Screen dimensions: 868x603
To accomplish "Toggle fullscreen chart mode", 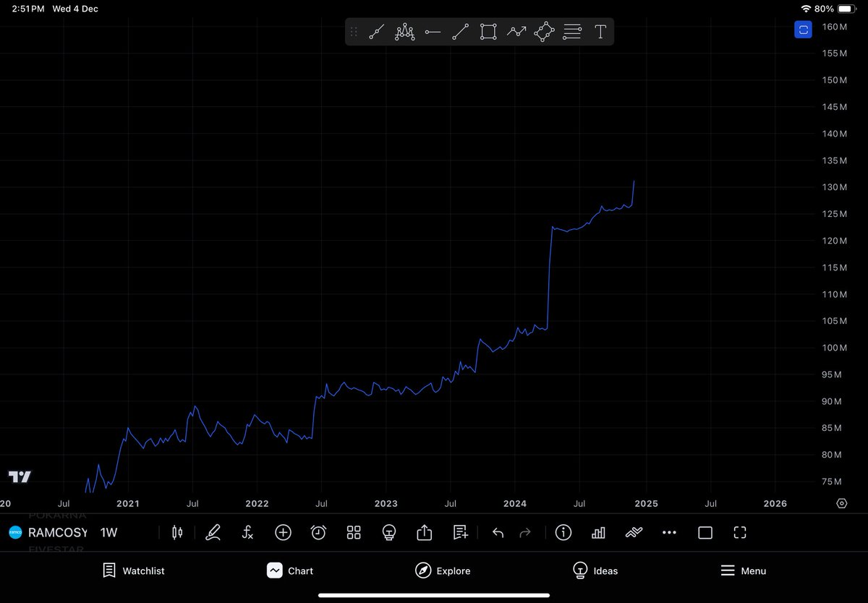I will [739, 533].
